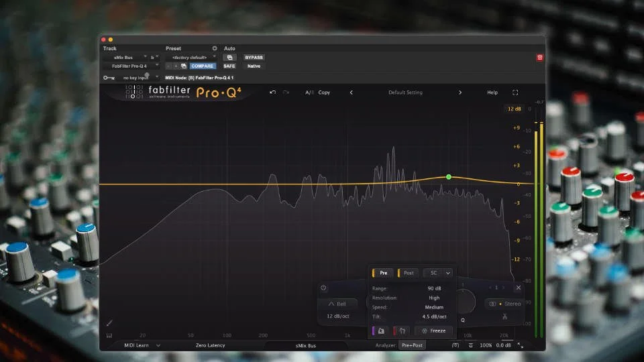644x362 pixels.
Task: Select the EQ sketch pencil icon
Action: click(109, 323)
